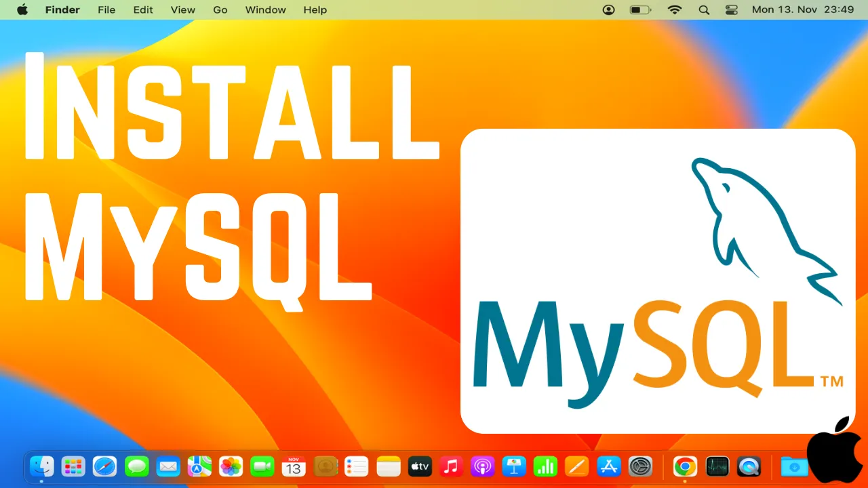This screenshot has width=868, height=488.
Task: Open the Apple menu
Action: click(x=22, y=9)
